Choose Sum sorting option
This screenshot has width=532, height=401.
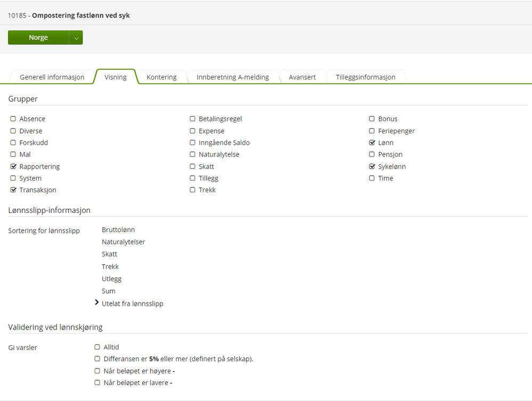pyautogui.click(x=108, y=291)
